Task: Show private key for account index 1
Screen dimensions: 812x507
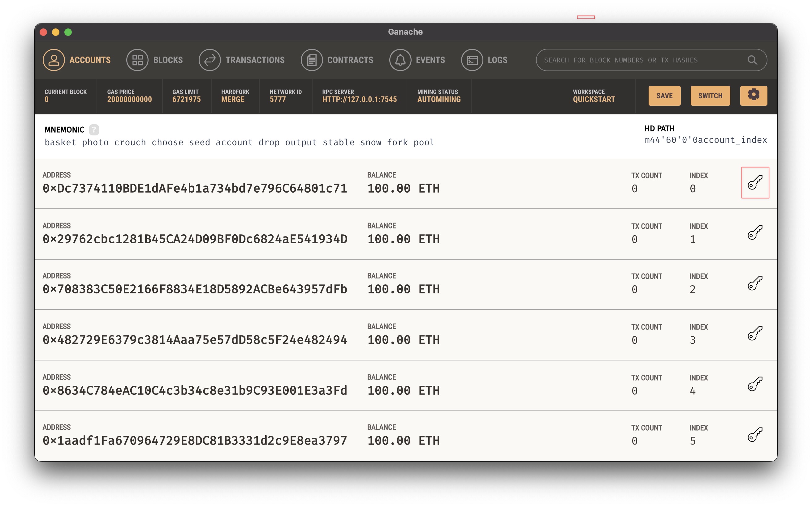Action: 755,232
